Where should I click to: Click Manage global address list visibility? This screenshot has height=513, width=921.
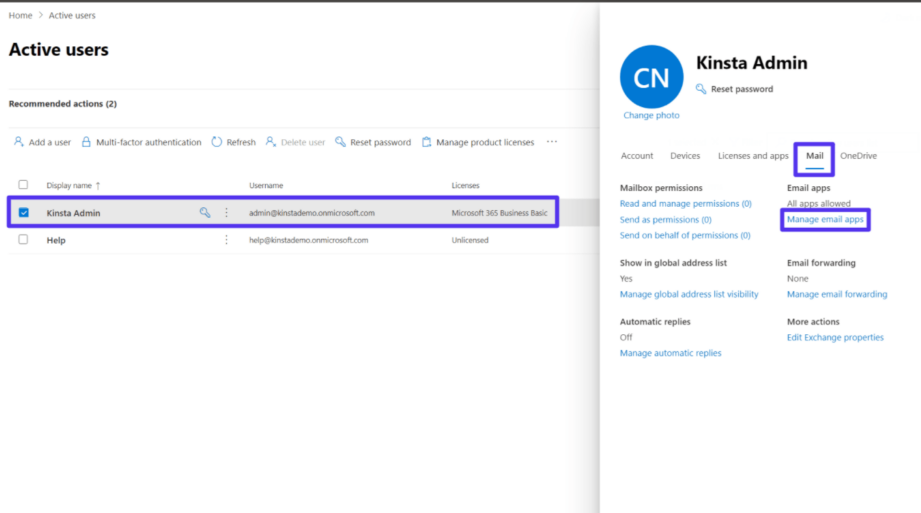pyautogui.click(x=689, y=294)
